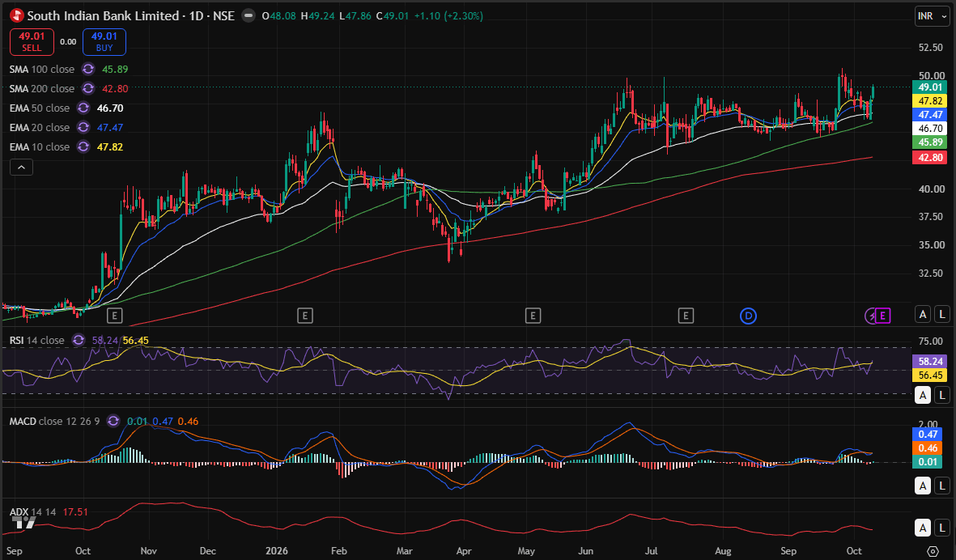Click the 17.51 ADX legend value
Image resolution: width=956 pixels, height=560 pixels.
point(75,512)
